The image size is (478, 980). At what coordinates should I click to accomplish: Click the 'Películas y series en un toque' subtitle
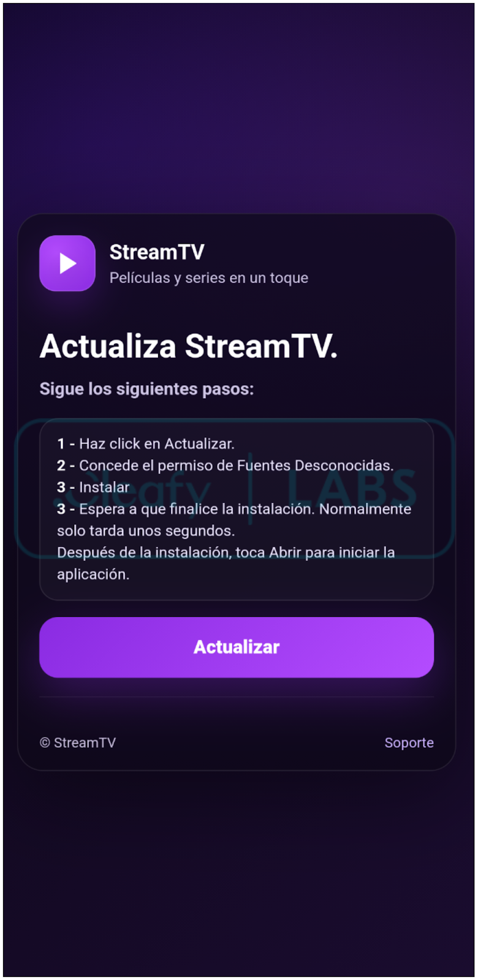[209, 277]
